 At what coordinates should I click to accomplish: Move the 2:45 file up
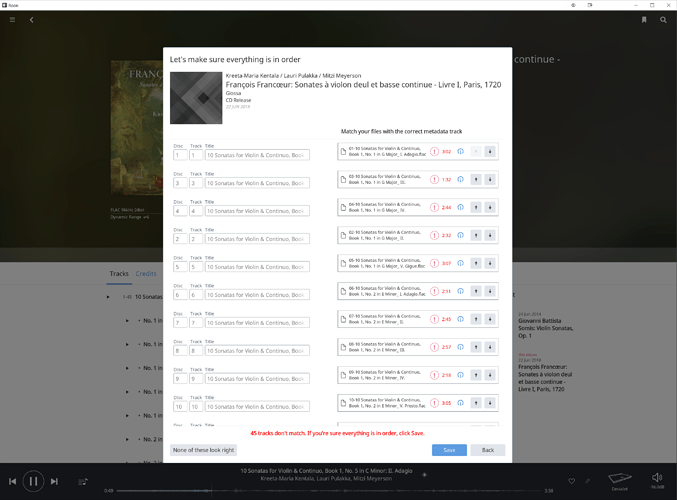click(x=476, y=319)
